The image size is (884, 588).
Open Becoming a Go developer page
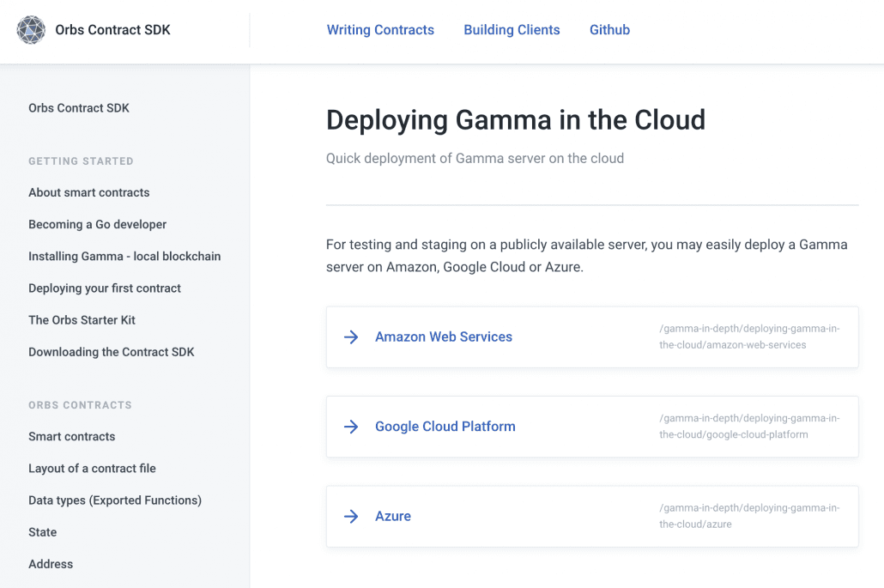tap(98, 224)
